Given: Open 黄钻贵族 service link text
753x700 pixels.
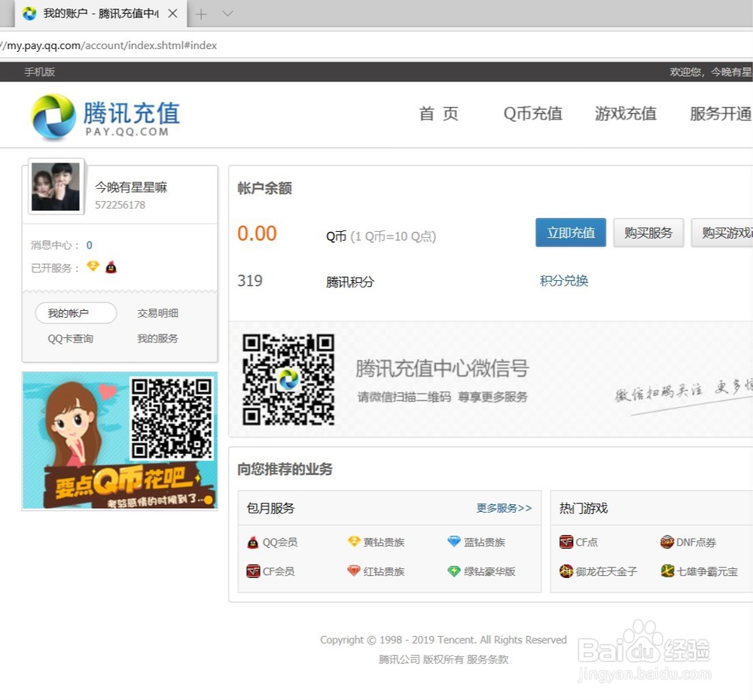Looking at the screenshot, I should [x=384, y=543].
